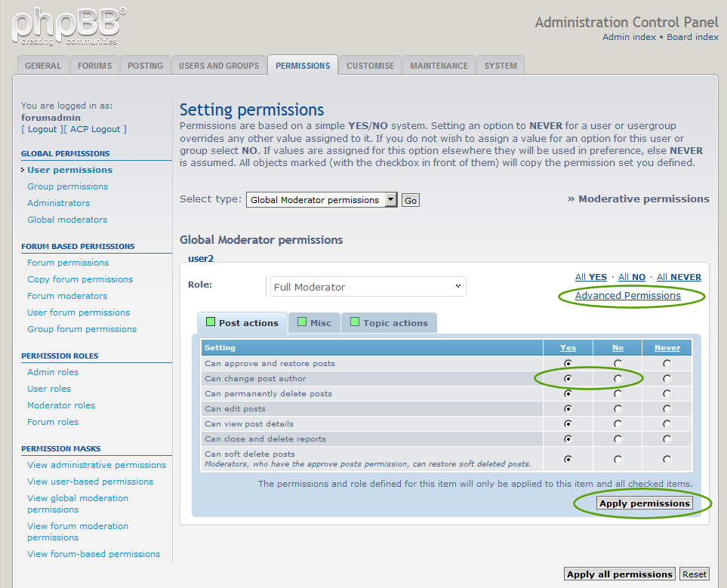Click green square icon on Post actions tab
Screen dimensions: 727x588
point(211,322)
